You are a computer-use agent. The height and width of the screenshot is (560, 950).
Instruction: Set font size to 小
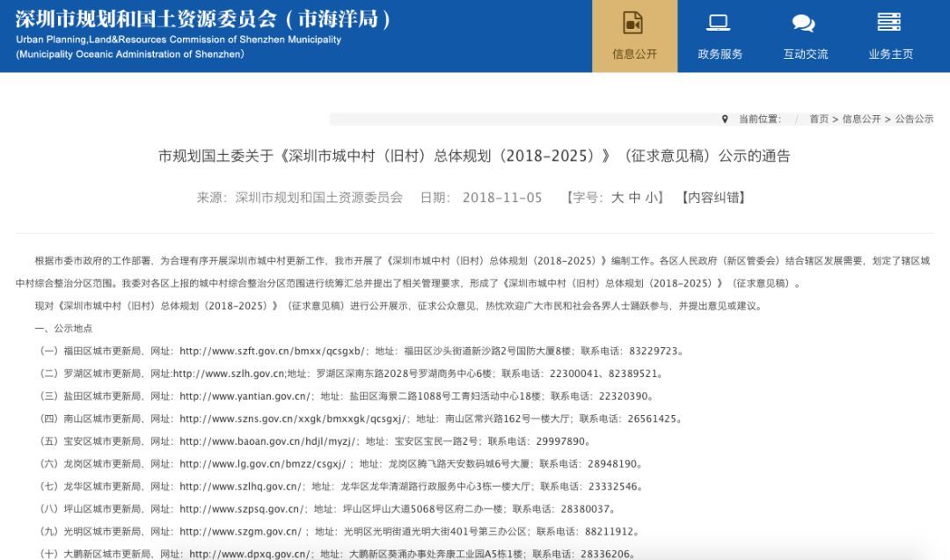click(x=652, y=198)
